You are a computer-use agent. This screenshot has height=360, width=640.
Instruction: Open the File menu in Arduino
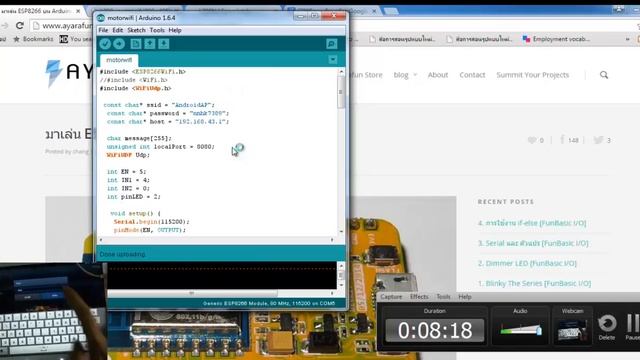click(x=103, y=30)
